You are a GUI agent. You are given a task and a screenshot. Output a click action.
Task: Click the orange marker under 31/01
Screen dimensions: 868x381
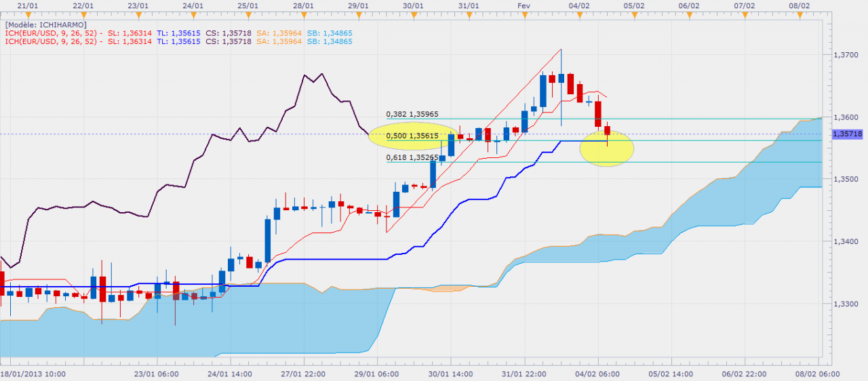click(x=469, y=14)
